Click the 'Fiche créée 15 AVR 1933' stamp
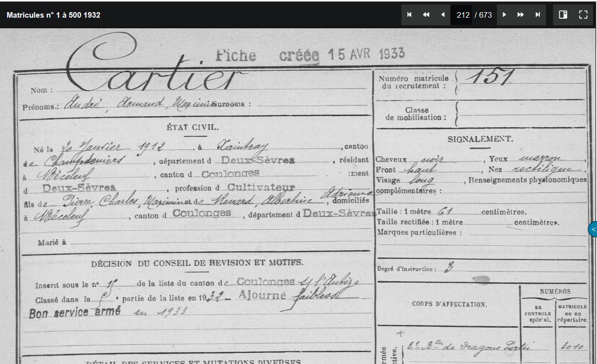The width and height of the screenshot is (597, 364). (x=310, y=55)
